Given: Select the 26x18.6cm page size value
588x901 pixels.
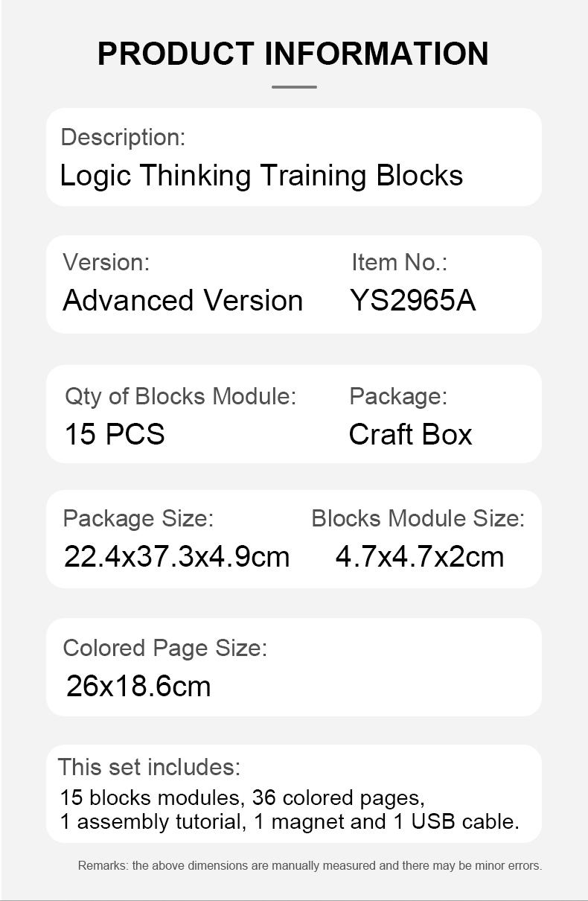Looking at the screenshot, I should [x=138, y=687].
